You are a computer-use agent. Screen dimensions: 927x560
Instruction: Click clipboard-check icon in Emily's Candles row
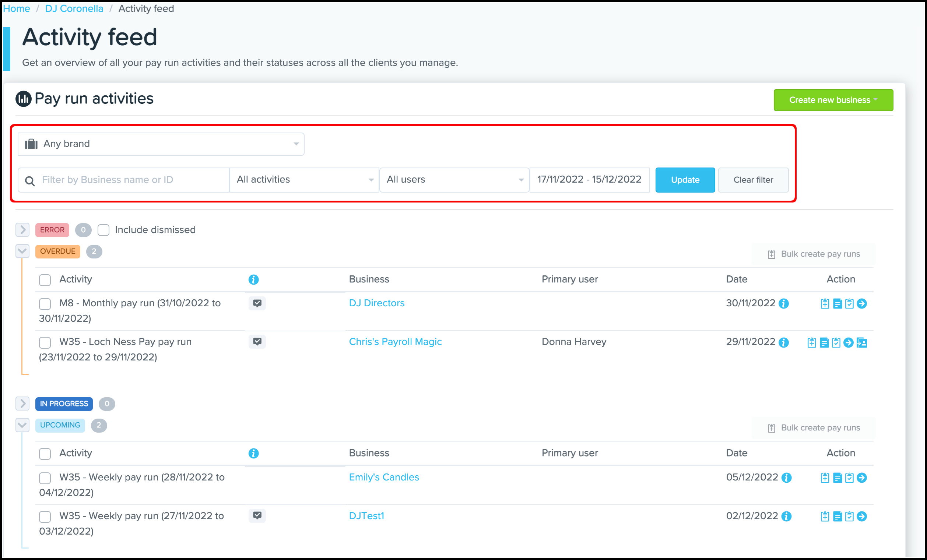(x=849, y=478)
